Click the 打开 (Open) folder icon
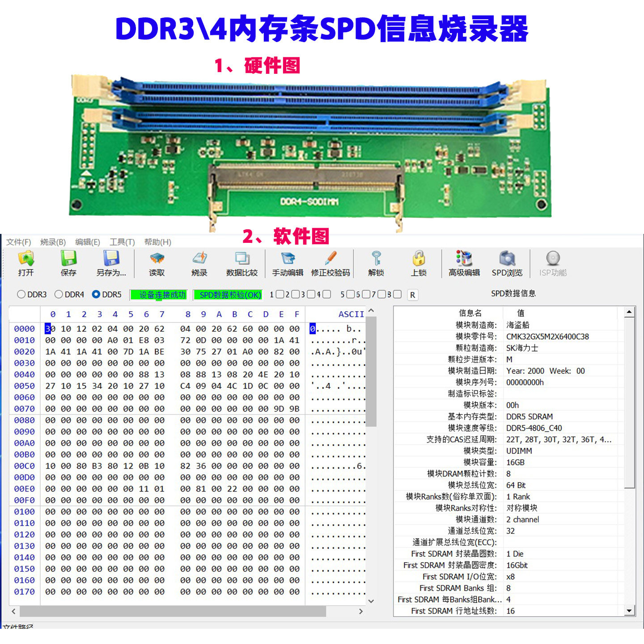Screen dimensions: 644x644 coord(26,258)
